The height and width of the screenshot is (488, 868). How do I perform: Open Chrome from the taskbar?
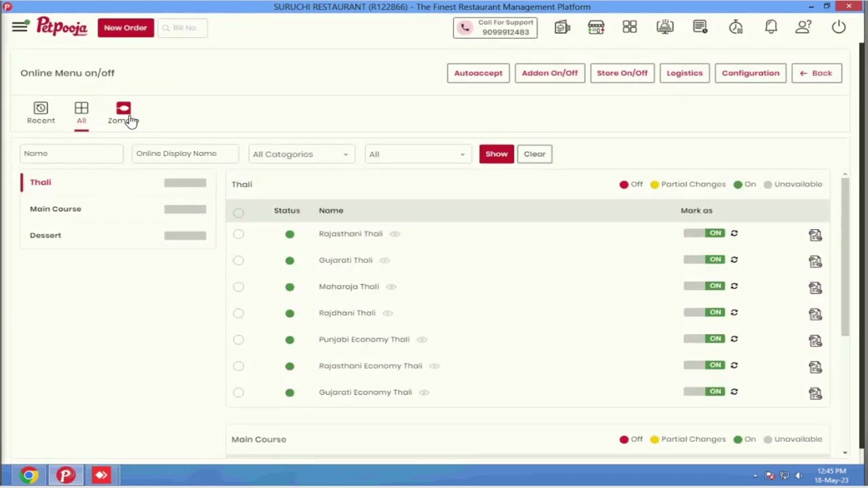pyautogui.click(x=28, y=475)
